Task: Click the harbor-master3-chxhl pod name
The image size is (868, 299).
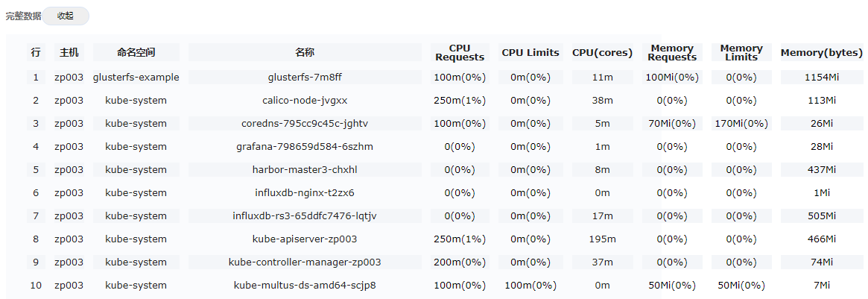Action: [x=305, y=169]
